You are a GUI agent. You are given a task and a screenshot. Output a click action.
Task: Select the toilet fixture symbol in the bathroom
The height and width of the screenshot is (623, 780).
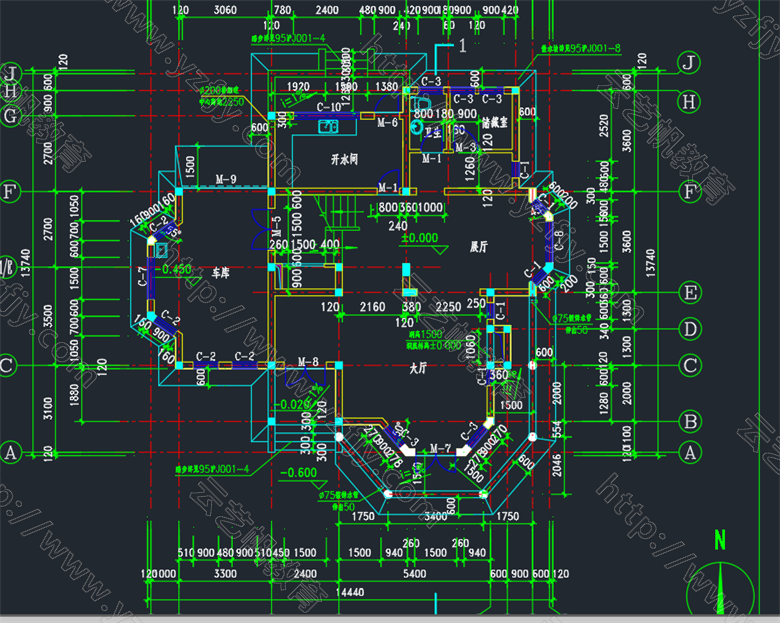(422, 104)
